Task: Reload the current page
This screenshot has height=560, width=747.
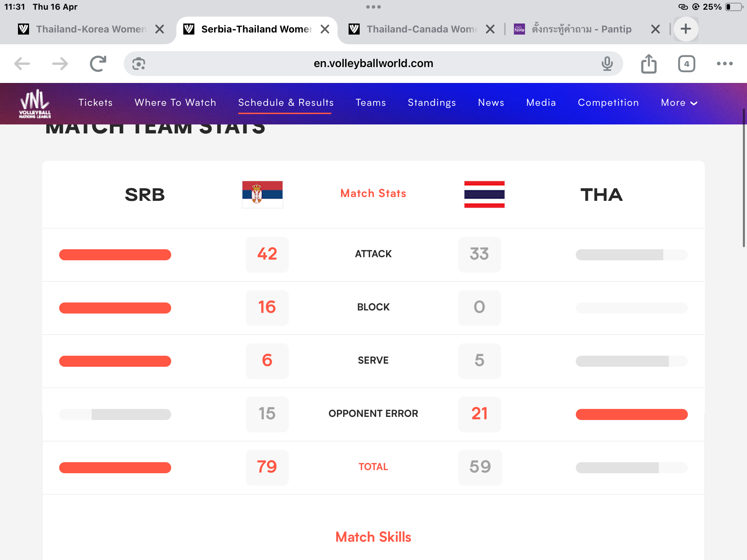Action: click(x=98, y=64)
